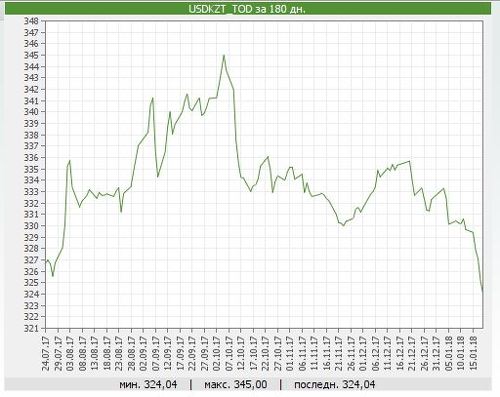Image resolution: width=500 pixels, height=397 pixels.
Task: Click the USDKZT_TOD chart title bar
Action: [x=248, y=8]
